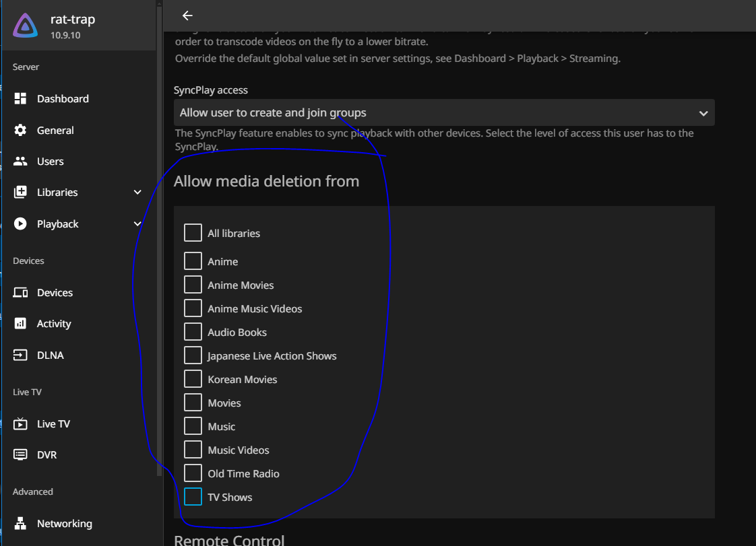
Task: Click the back arrow icon
Action: click(187, 15)
